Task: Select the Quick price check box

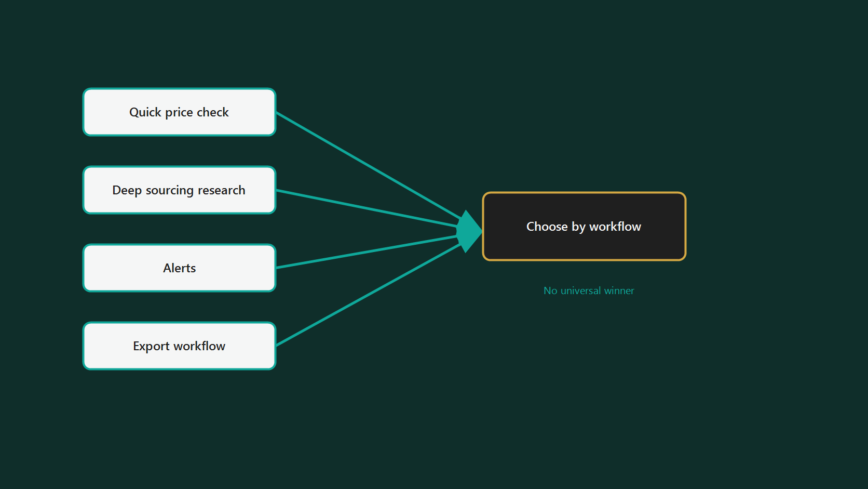Action: pyautogui.click(x=179, y=112)
